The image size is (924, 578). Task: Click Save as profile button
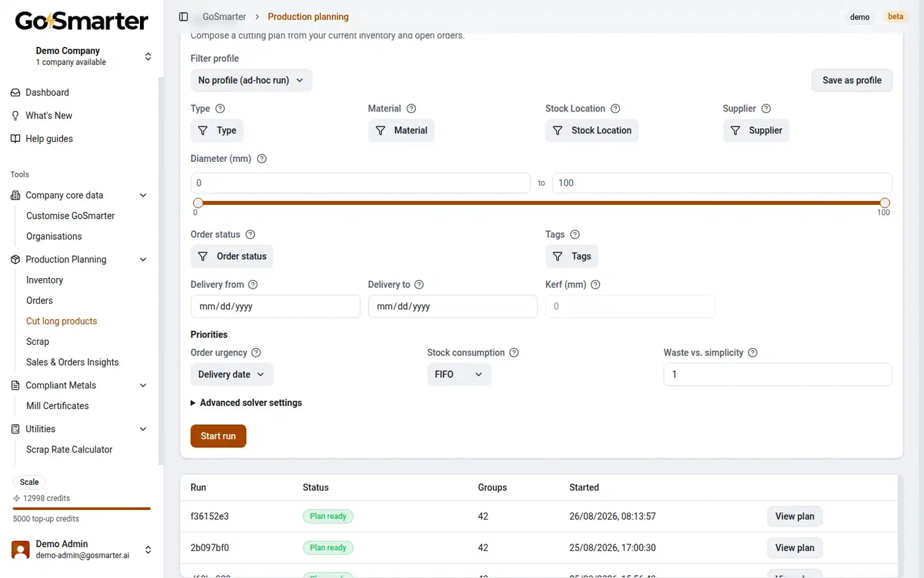tap(852, 80)
